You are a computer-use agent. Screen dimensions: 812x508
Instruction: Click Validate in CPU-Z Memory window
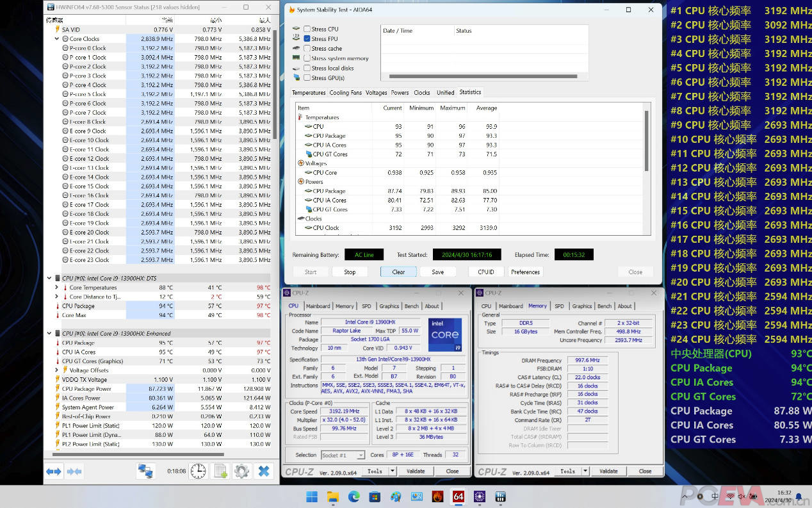tap(608, 471)
